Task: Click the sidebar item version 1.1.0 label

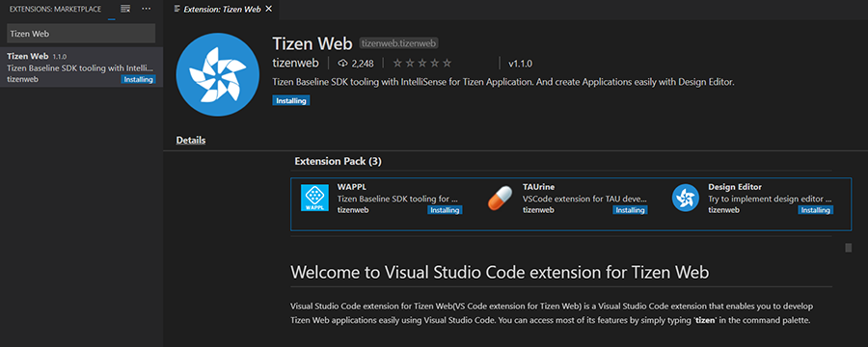Action: pos(60,57)
